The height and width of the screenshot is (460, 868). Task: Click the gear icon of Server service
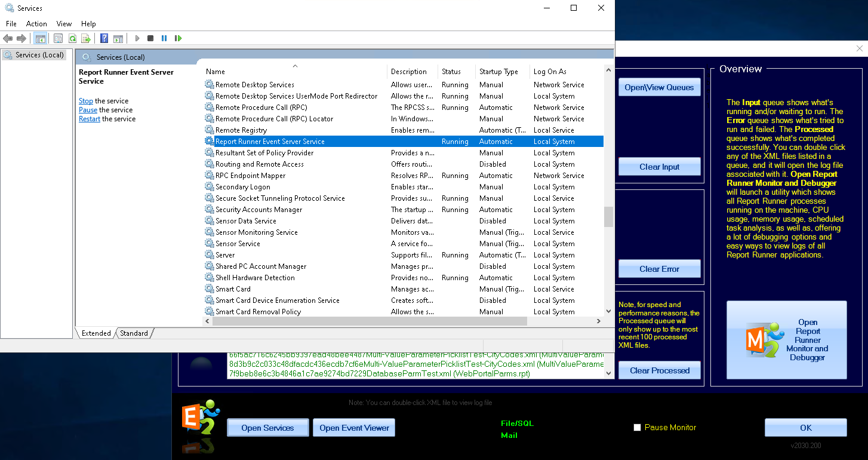click(x=210, y=254)
